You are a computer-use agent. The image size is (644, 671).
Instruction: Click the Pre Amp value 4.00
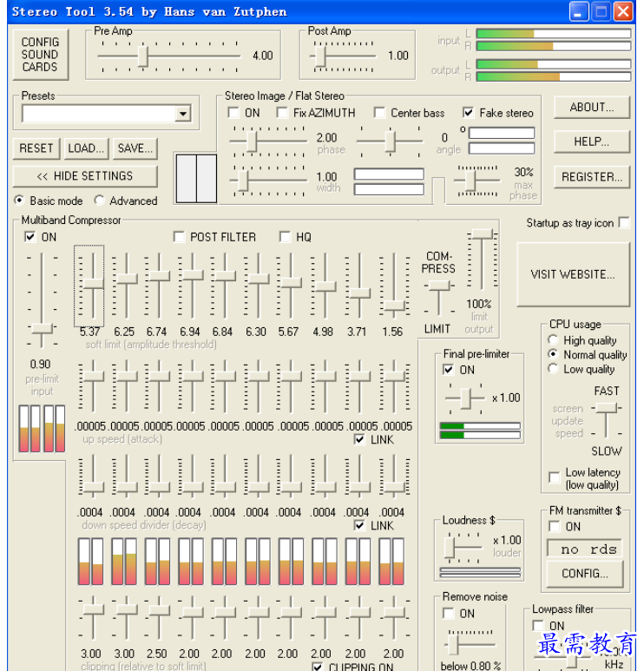262,56
